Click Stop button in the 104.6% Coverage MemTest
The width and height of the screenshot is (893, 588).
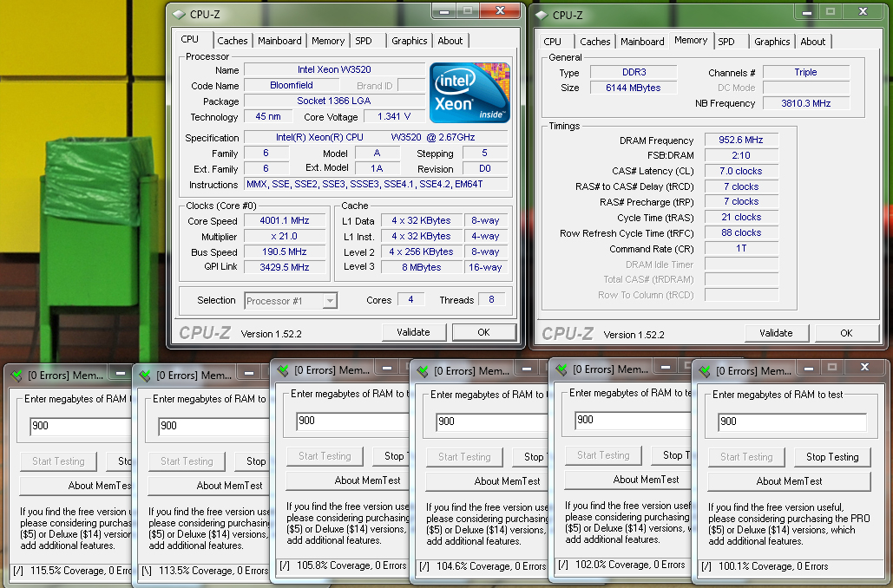coord(531,457)
